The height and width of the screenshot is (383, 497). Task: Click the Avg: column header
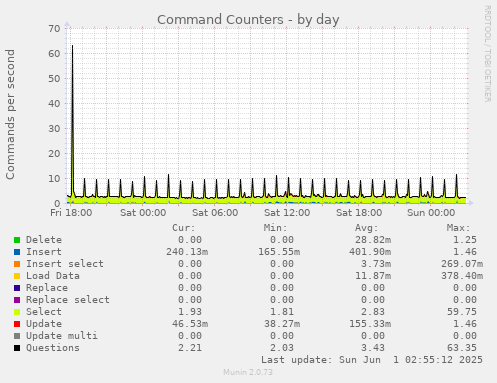[x=367, y=228]
